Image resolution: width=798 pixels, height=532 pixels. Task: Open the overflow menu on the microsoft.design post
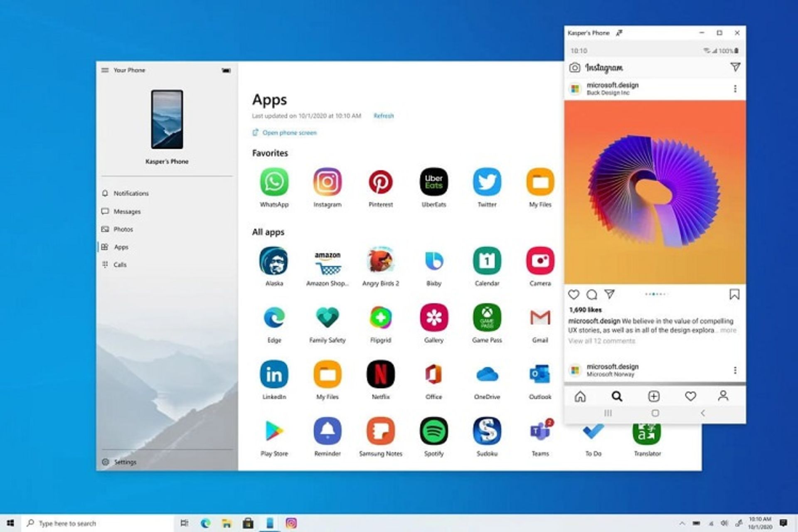[736, 88]
